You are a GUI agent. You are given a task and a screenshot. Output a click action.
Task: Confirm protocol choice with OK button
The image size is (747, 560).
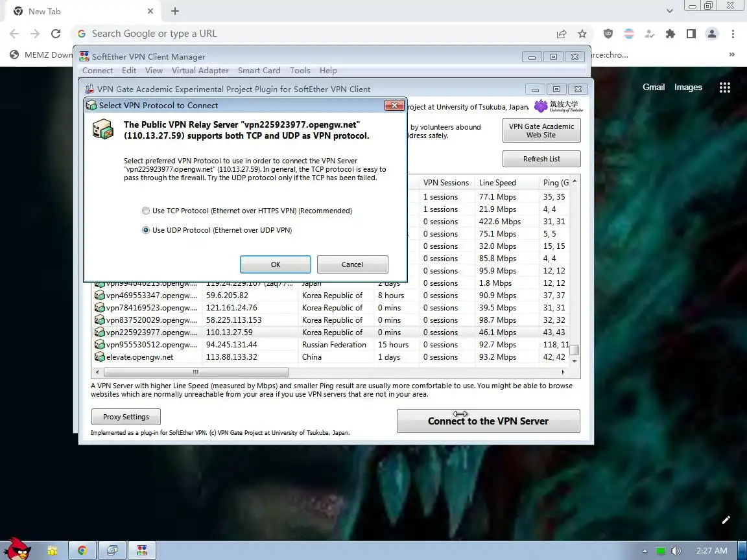(276, 264)
